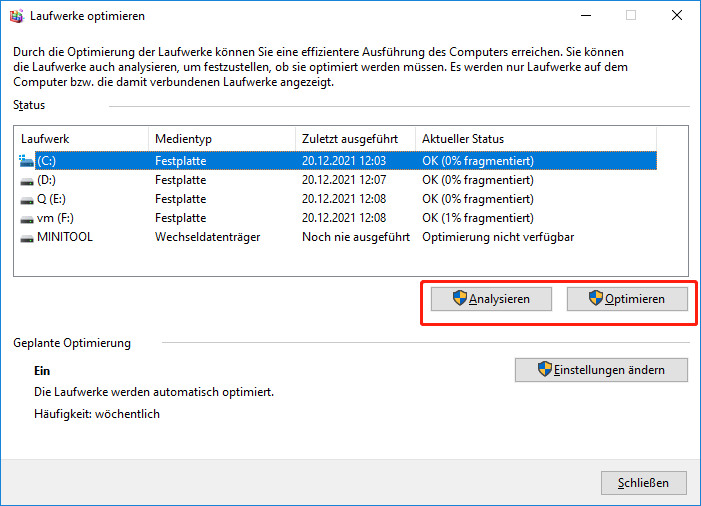
Task: Click the vm (F:) drive icon
Action: coord(26,218)
